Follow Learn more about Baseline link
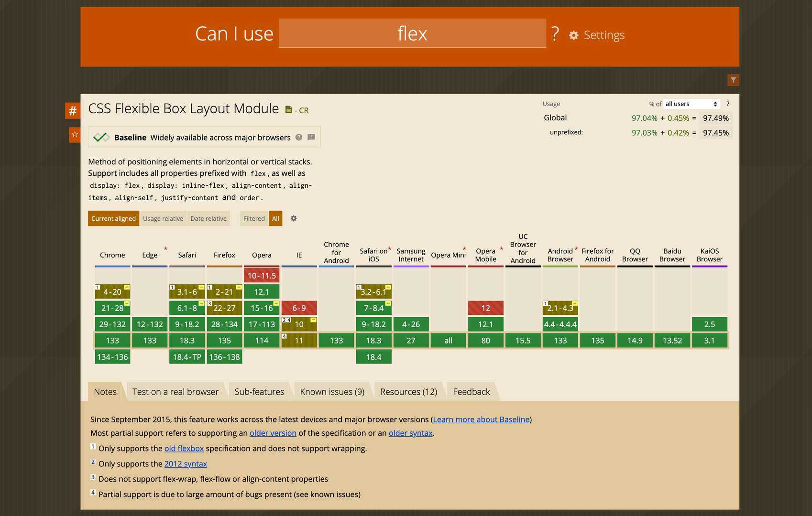812x516 pixels. (482, 419)
